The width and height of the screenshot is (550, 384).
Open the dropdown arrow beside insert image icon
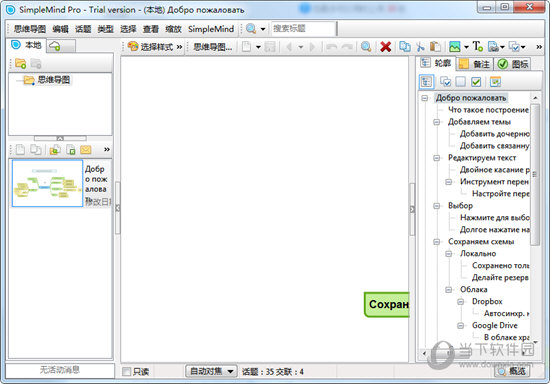466,47
